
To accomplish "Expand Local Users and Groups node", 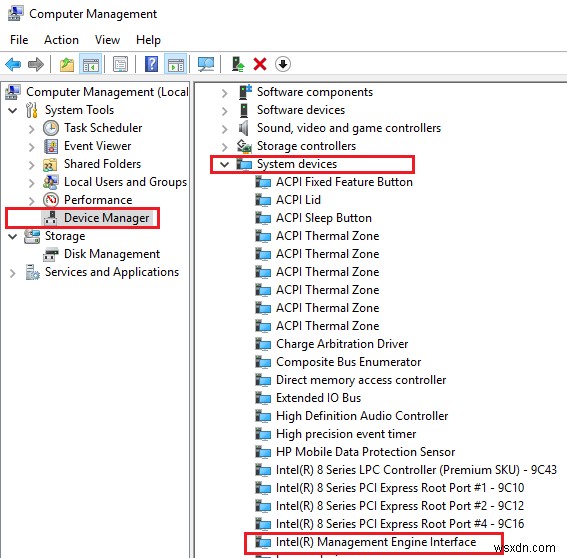I will point(31,183).
